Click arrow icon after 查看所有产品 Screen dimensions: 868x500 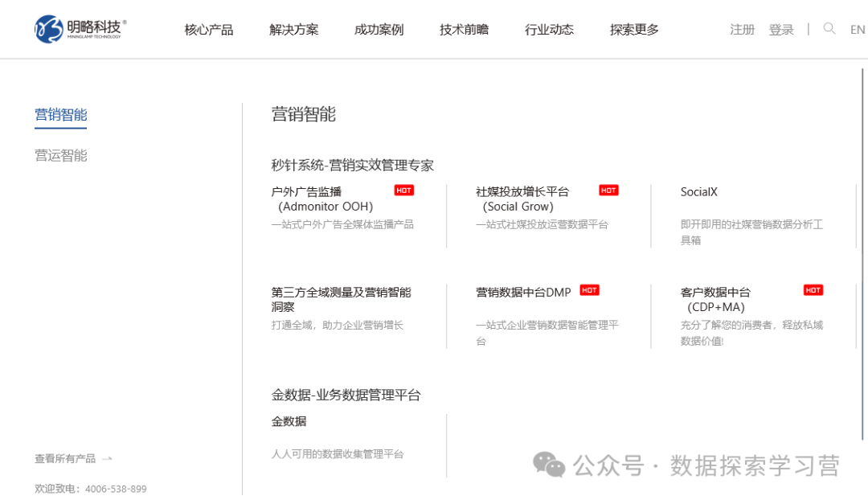tap(108, 459)
